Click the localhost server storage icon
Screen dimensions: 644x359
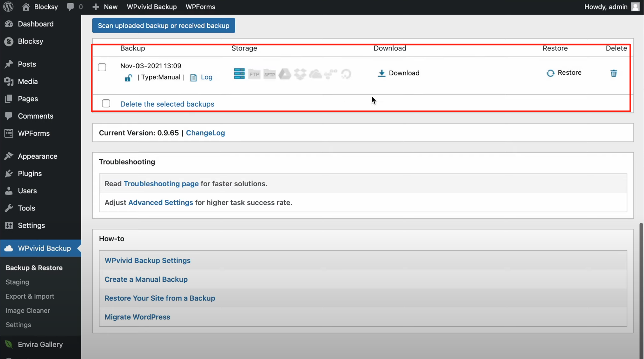click(239, 73)
